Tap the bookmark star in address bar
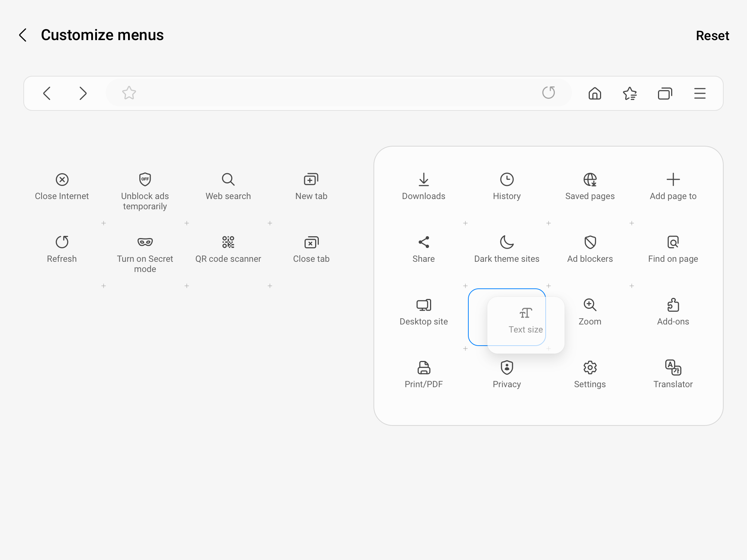Viewport: 747px width, 560px height. [129, 93]
